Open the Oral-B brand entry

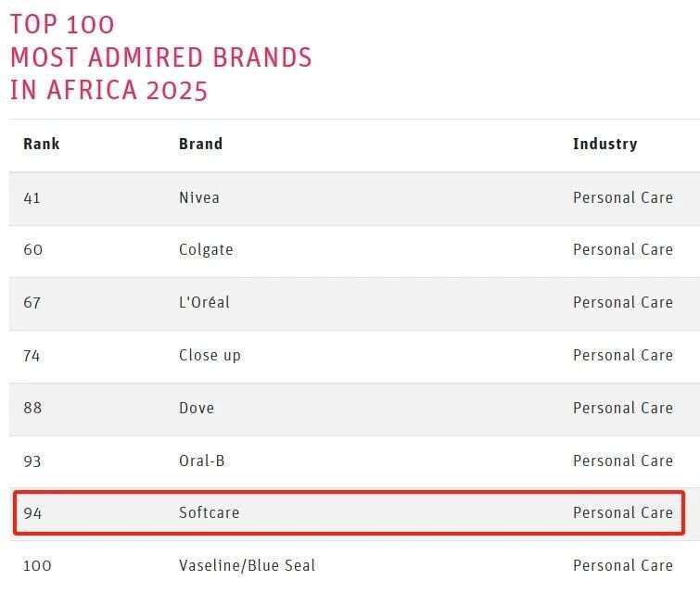pos(201,461)
